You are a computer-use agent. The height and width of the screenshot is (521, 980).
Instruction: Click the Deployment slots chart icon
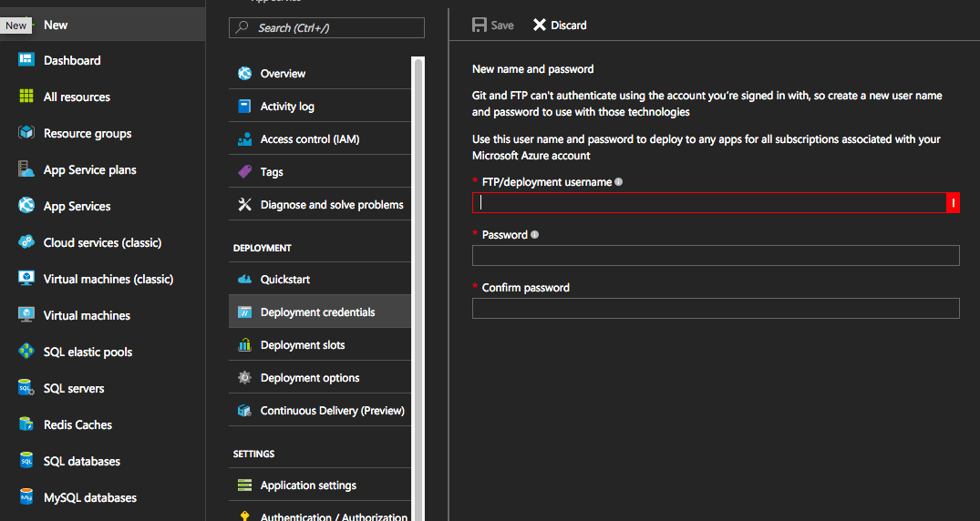tap(245, 345)
